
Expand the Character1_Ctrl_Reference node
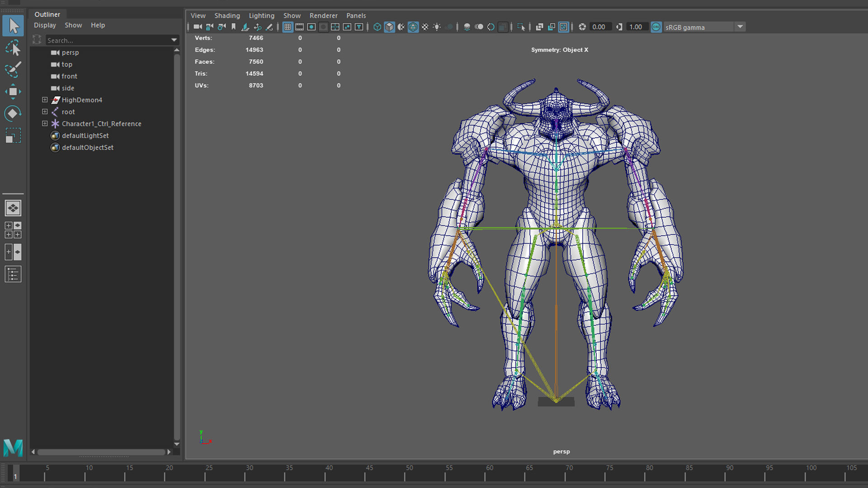(45, 123)
